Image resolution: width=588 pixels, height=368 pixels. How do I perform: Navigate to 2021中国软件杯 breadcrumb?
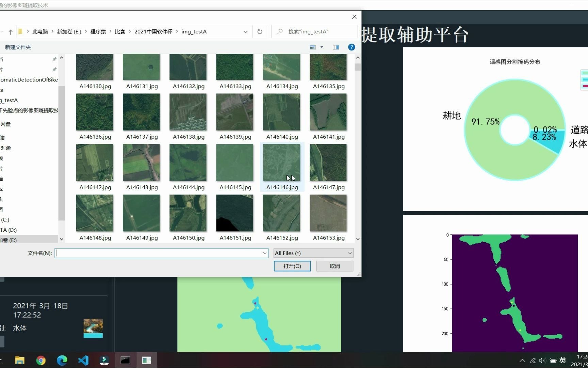click(x=153, y=32)
